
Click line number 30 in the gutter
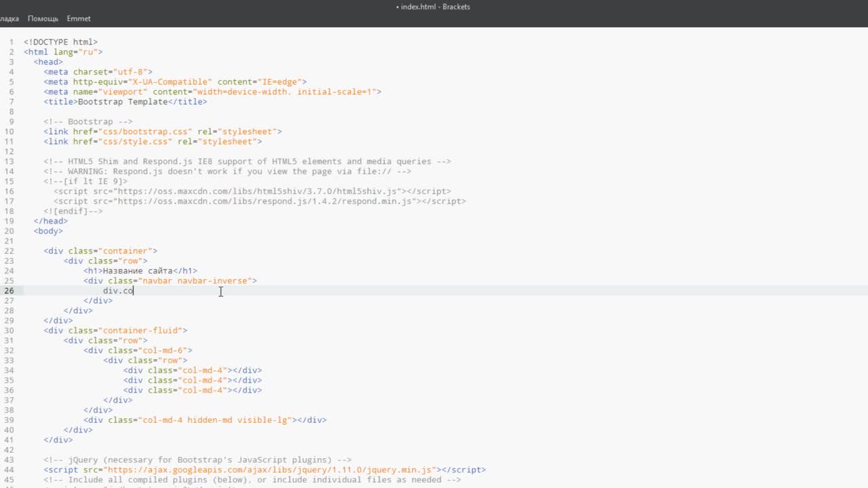[9, 331]
